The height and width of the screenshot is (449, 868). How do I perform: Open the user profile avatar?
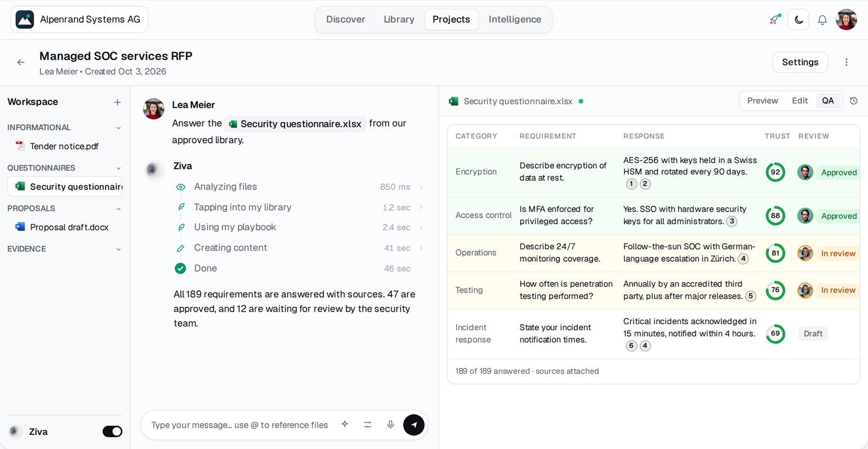pyautogui.click(x=846, y=20)
